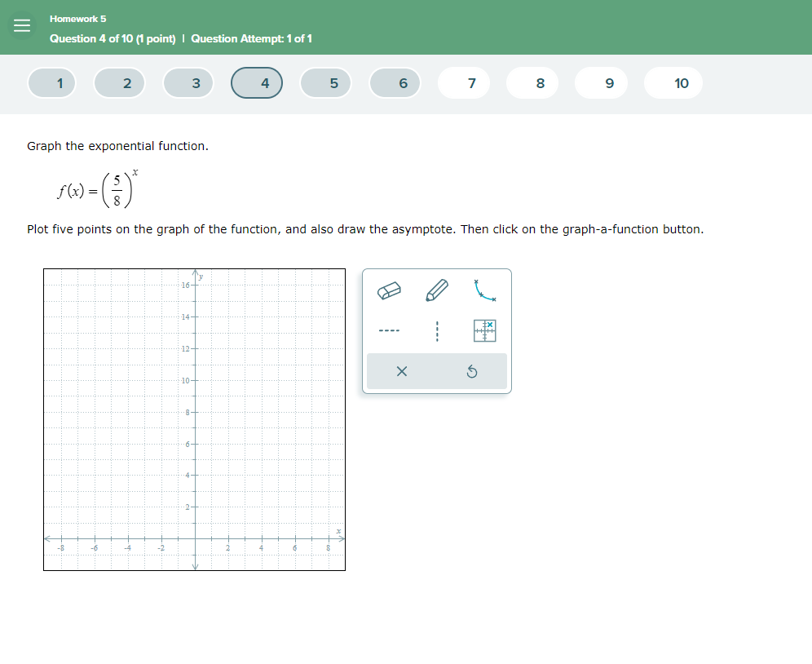Clear the graph with the X button
The height and width of the screenshot is (664, 812).
tap(400, 371)
